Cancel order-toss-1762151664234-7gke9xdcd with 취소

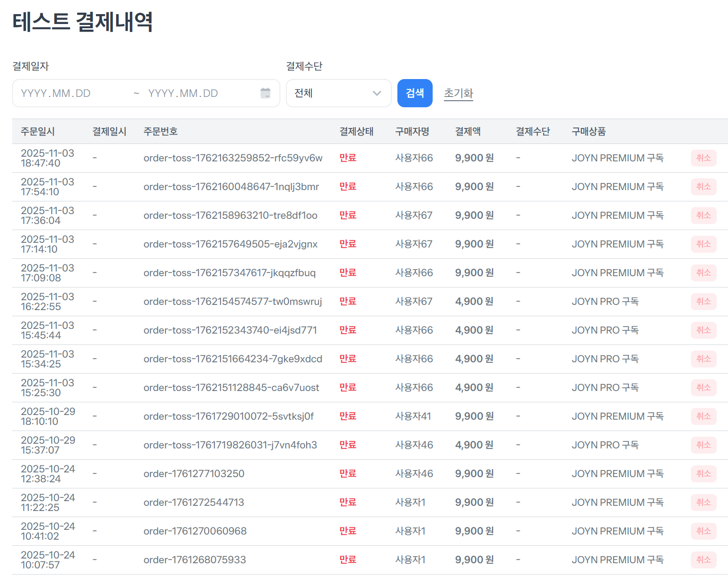704,359
